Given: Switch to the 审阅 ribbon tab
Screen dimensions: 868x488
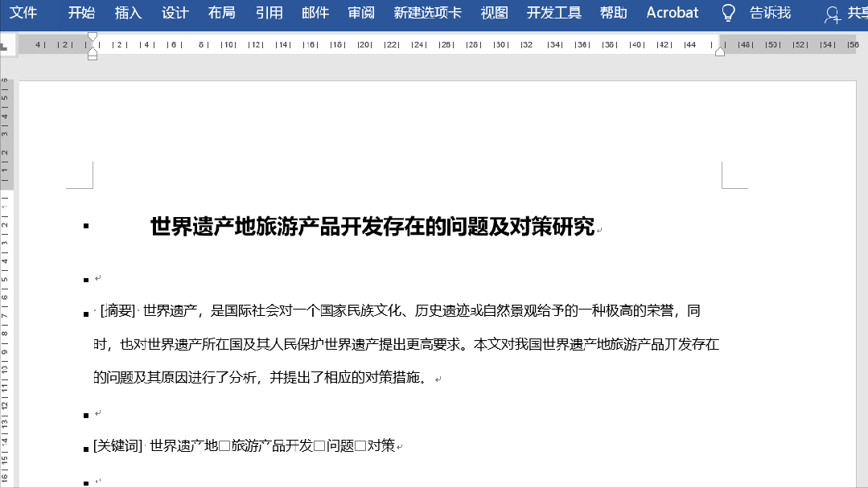Looking at the screenshot, I should click(x=360, y=12).
